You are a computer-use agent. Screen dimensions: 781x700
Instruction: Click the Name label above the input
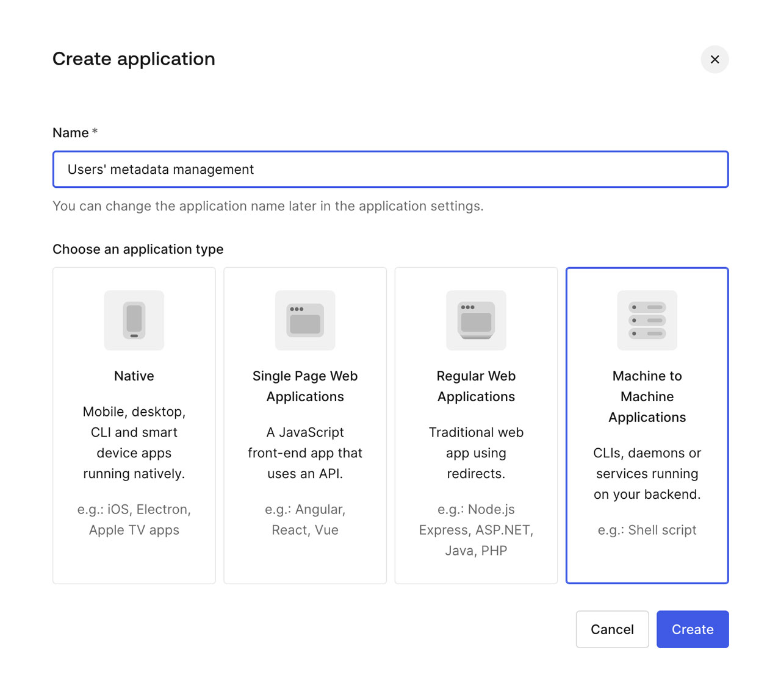(70, 132)
